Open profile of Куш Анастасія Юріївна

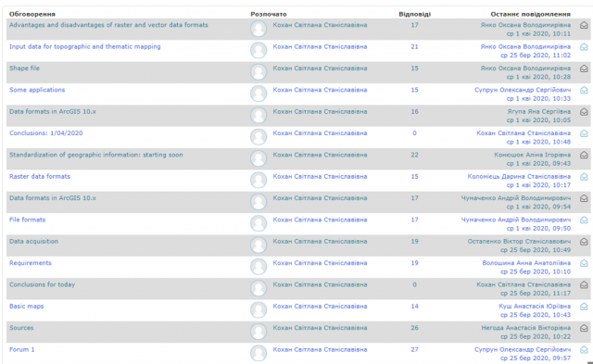tap(535, 307)
